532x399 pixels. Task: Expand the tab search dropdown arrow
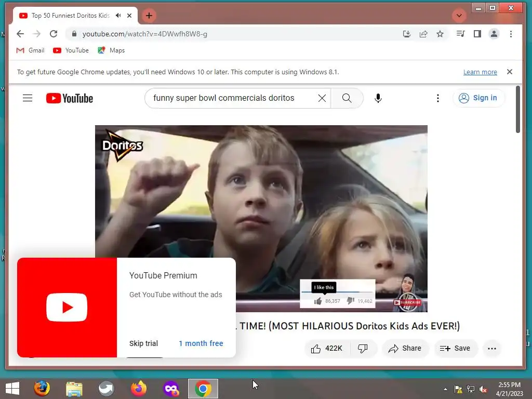[459, 16]
